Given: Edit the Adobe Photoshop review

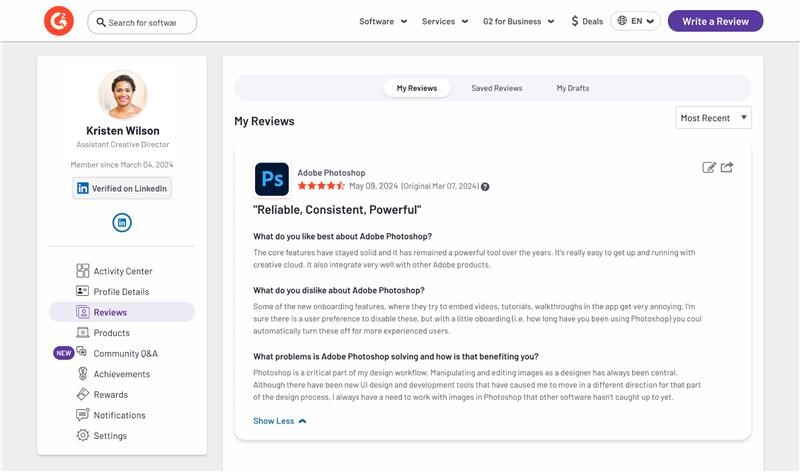Looking at the screenshot, I should [x=709, y=167].
